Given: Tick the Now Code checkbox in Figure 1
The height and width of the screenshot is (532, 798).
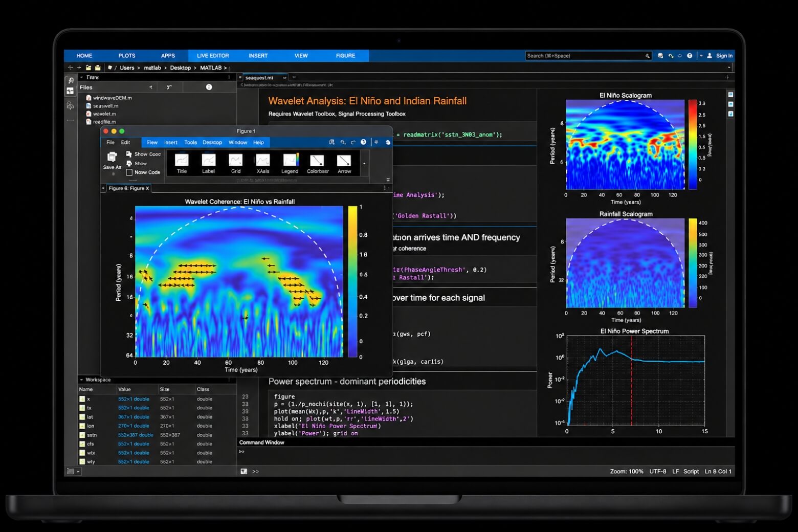Looking at the screenshot, I should 129,172.
